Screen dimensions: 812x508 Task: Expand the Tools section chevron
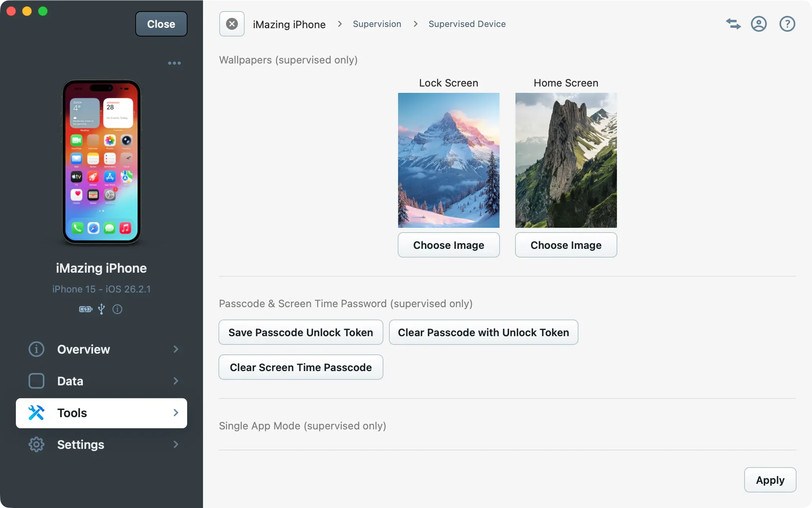[x=176, y=413]
